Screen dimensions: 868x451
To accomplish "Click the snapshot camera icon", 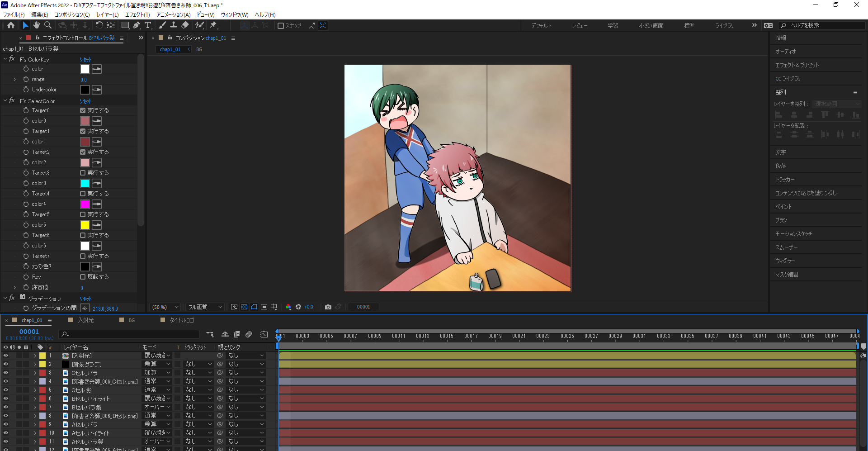I will [x=328, y=307].
